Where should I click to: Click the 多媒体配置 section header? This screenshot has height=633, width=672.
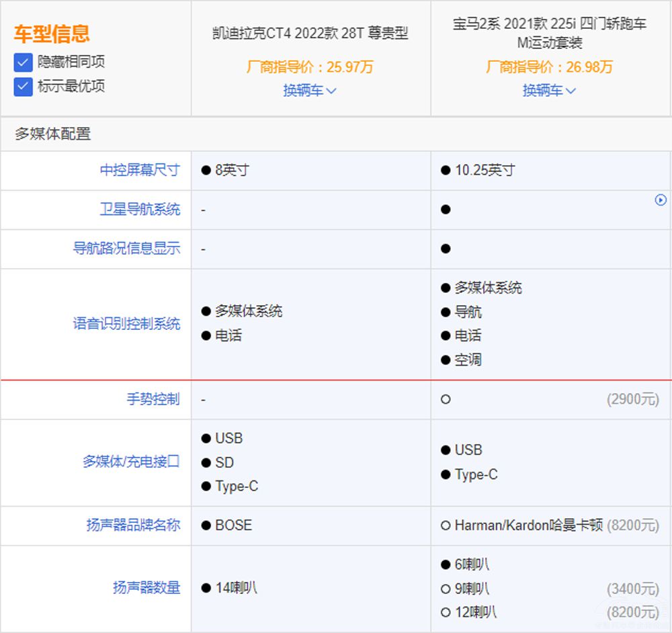click(x=53, y=134)
